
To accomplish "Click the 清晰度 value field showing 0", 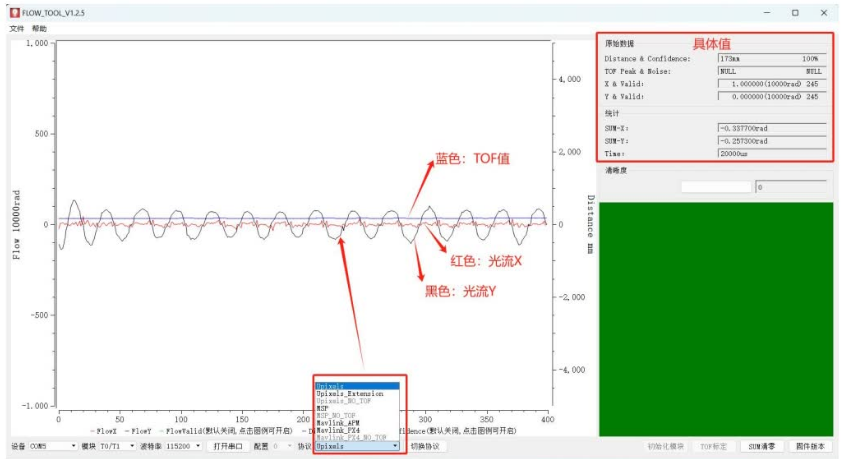I will coord(791,187).
